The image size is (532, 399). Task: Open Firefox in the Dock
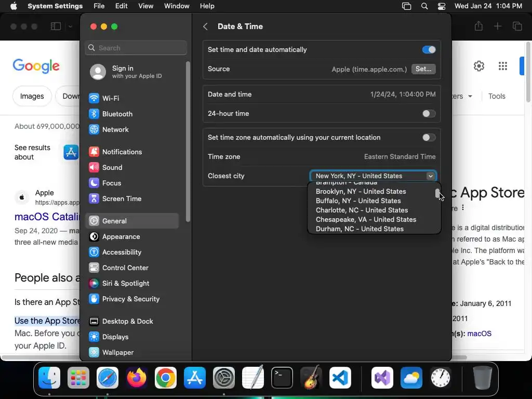click(x=137, y=378)
